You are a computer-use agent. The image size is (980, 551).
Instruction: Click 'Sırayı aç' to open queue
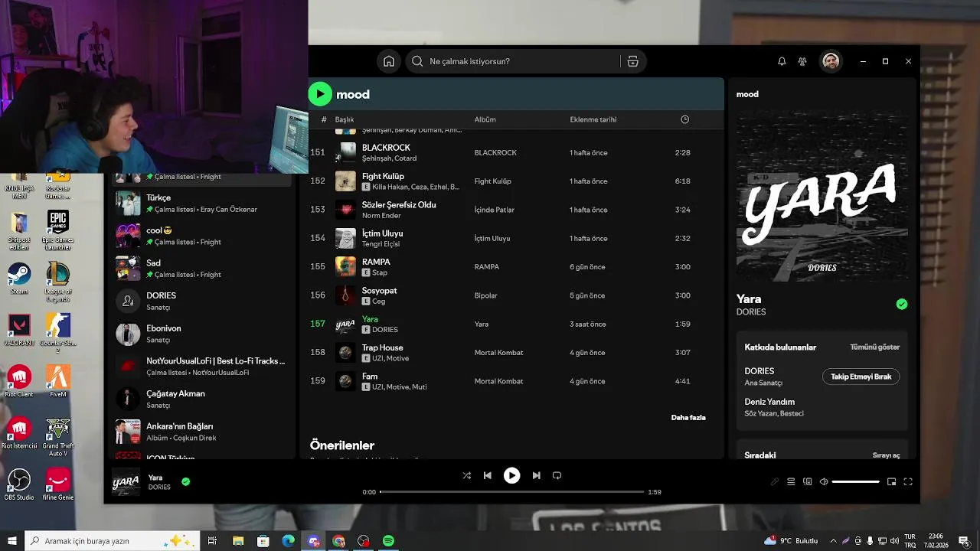tap(886, 455)
